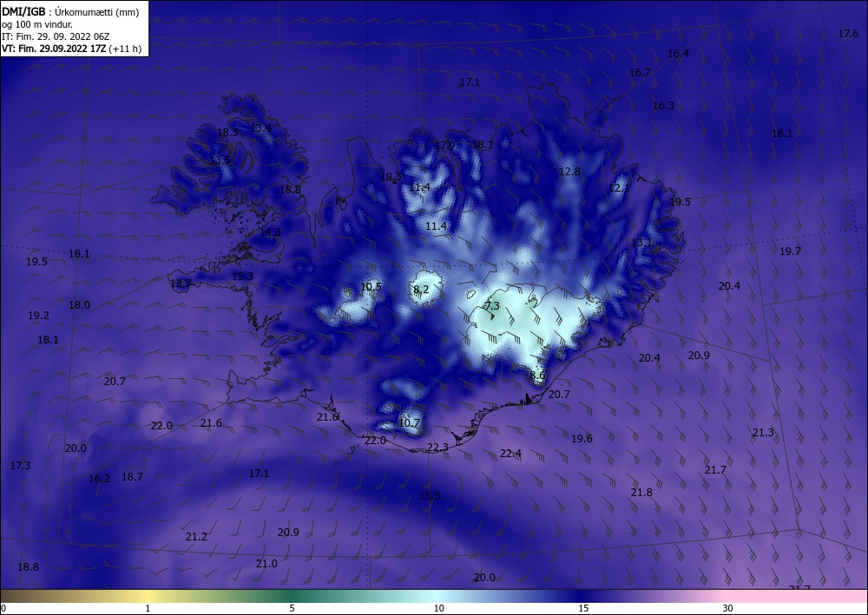868x615 pixels.
Task: Click the 10 label on the color scale
Action: click(438, 608)
